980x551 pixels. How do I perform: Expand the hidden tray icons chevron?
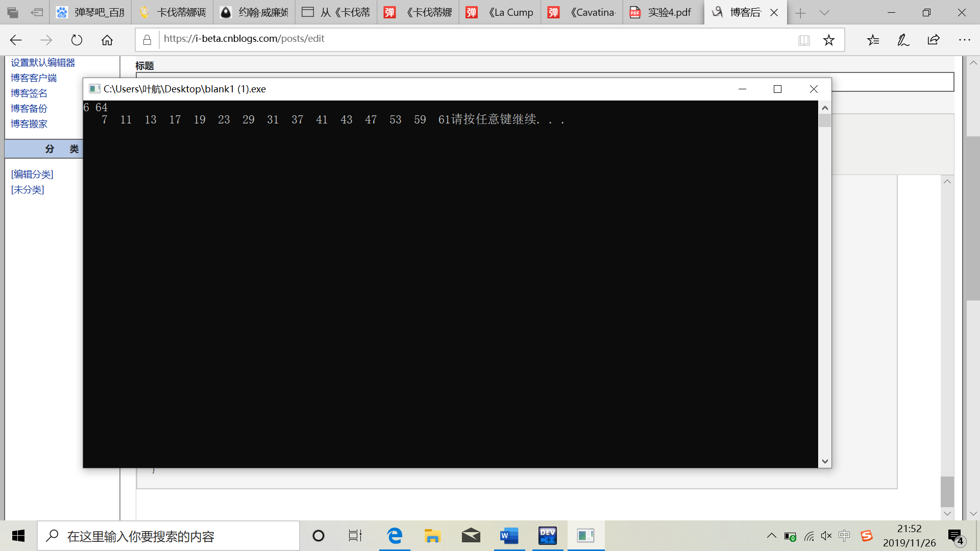tap(772, 536)
